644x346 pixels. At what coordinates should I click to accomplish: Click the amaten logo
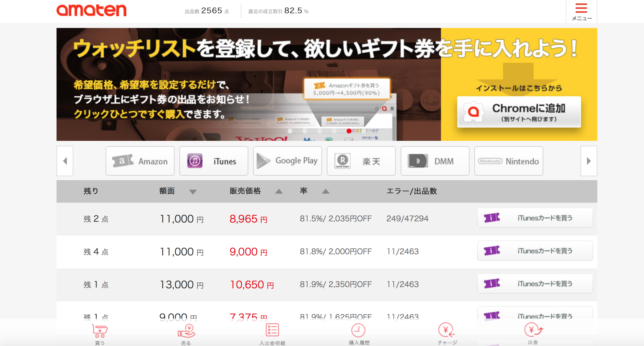click(92, 11)
